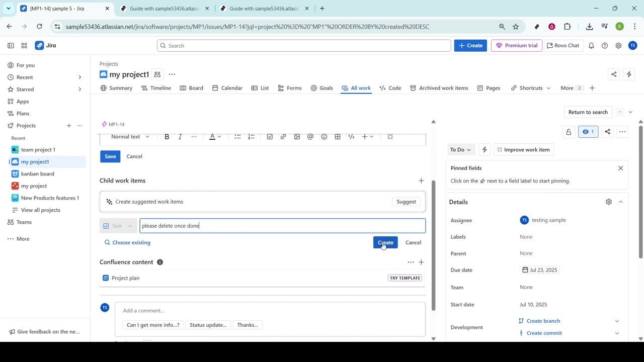
Task: Open the lock restrictions icon
Action: [x=569, y=132]
